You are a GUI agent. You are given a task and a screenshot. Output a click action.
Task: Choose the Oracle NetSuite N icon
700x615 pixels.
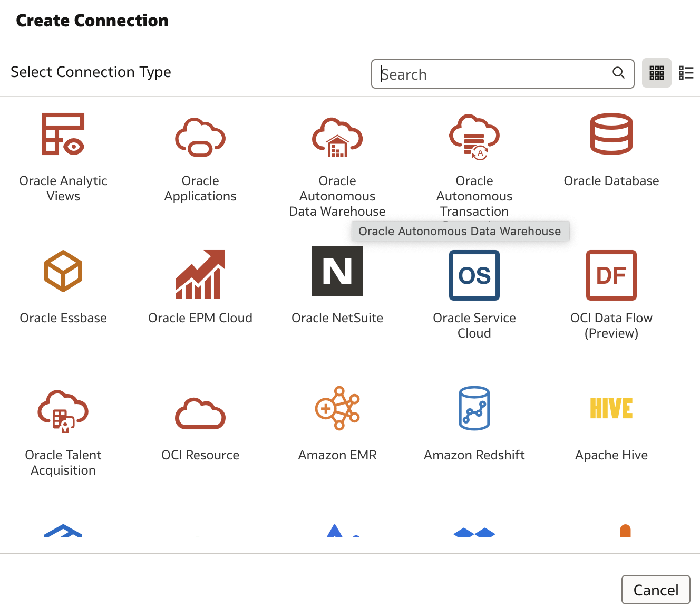tap(337, 271)
